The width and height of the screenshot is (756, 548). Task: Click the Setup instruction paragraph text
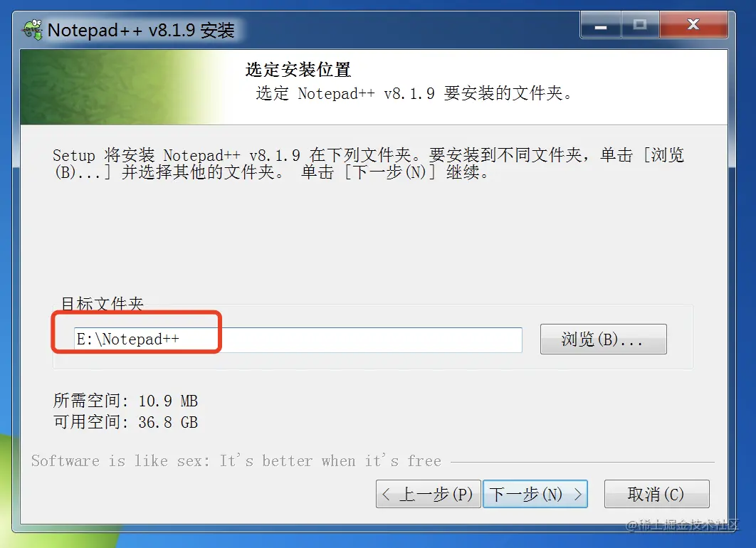coord(368,164)
